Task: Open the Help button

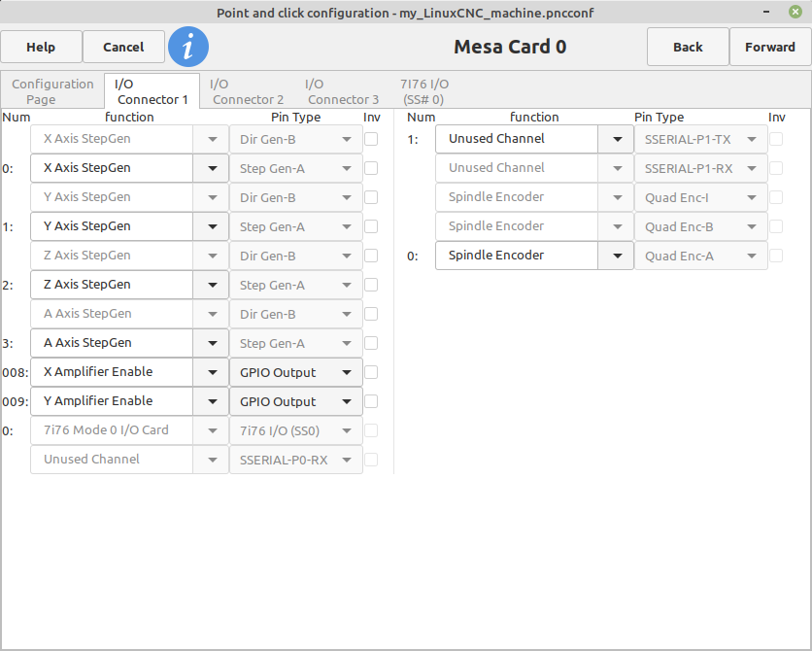Action: pyautogui.click(x=41, y=47)
